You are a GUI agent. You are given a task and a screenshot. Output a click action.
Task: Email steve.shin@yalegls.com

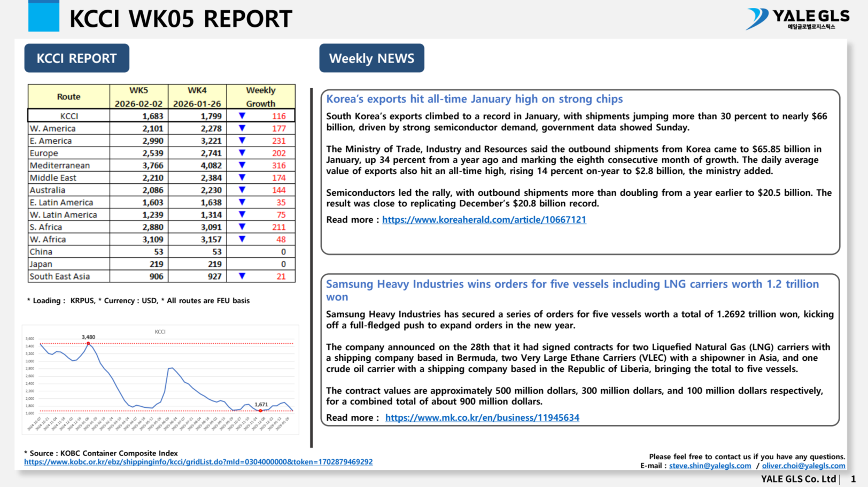point(710,466)
